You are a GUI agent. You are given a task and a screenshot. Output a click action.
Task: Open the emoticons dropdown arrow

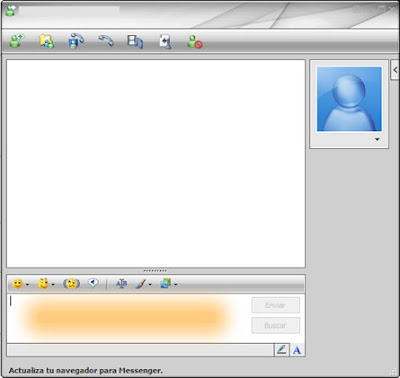(27, 285)
